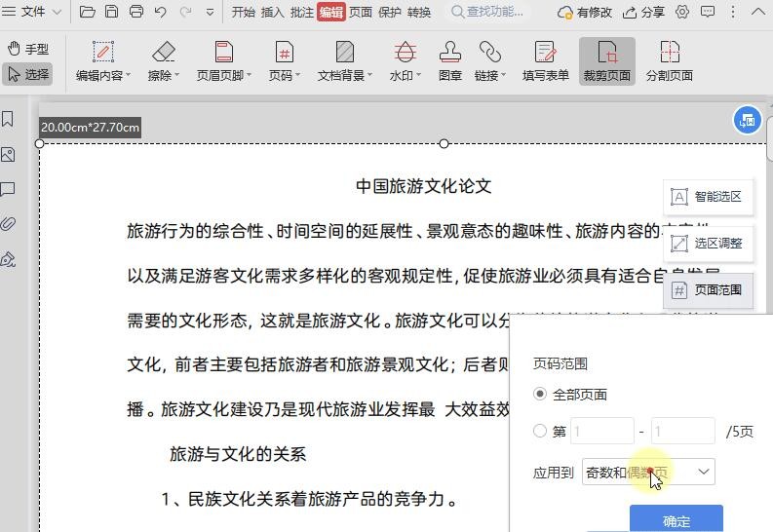
Task: Open the File (文件) menu dropdown
Action: click(33, 12)
